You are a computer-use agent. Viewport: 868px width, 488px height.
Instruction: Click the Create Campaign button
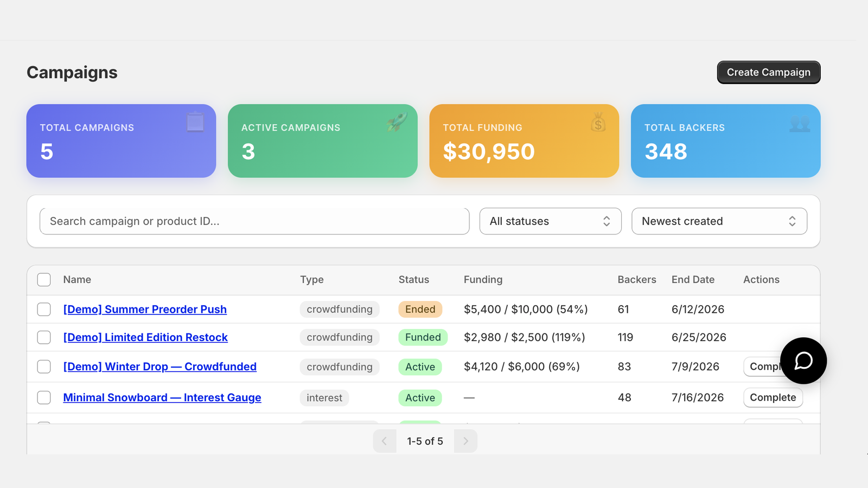coord(768,72)
